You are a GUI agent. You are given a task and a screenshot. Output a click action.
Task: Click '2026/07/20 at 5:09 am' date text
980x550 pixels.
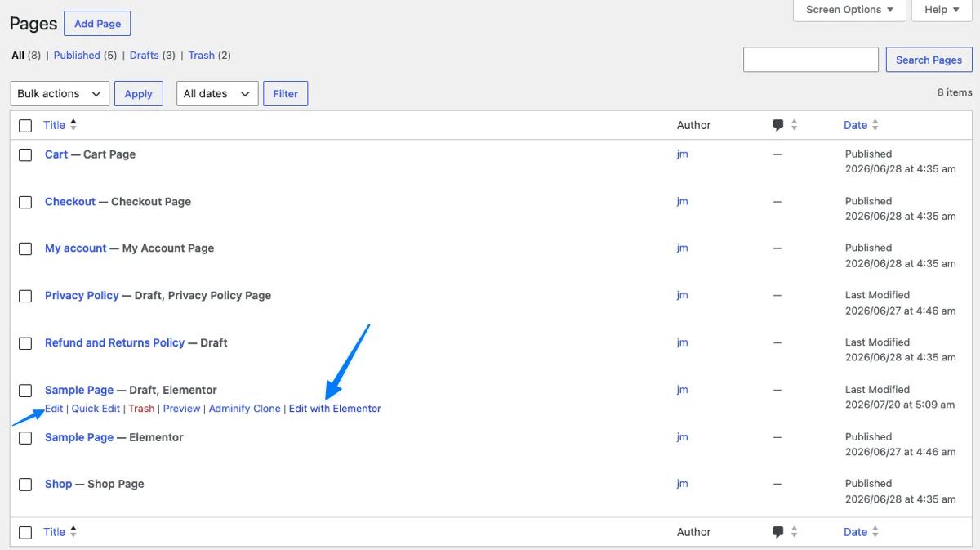[x=900, y=405]
